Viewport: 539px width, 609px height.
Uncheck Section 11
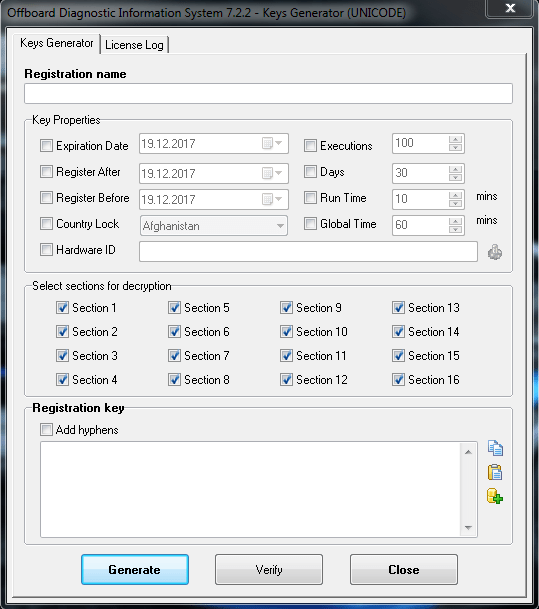tap(287, 355)
